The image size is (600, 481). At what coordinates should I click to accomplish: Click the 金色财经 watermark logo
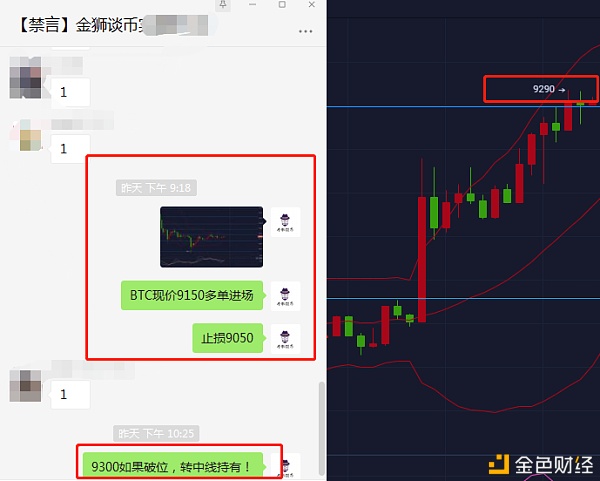(x=541, y=465)
